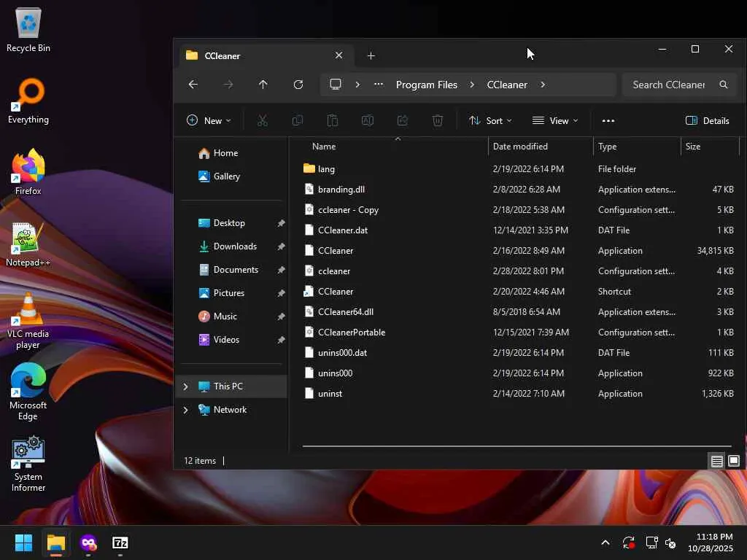
Task: Open the View dropdown menu
Action: 554,121
